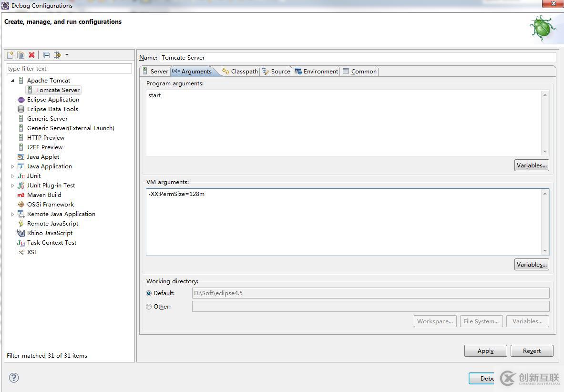Select the Maven Build label

(44, 195)
